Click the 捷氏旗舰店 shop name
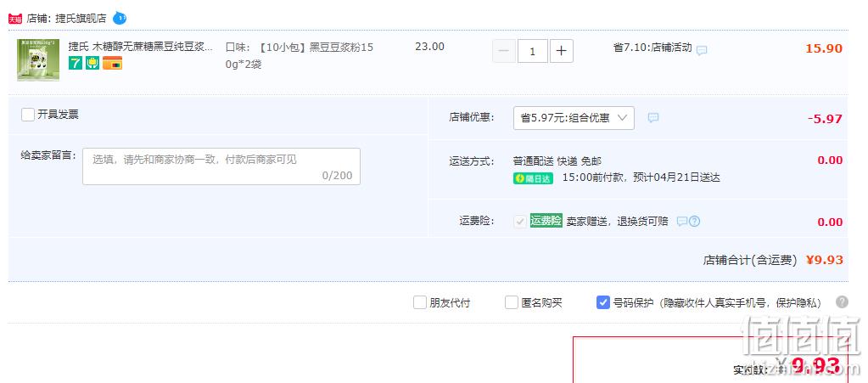 pos(81,19)
